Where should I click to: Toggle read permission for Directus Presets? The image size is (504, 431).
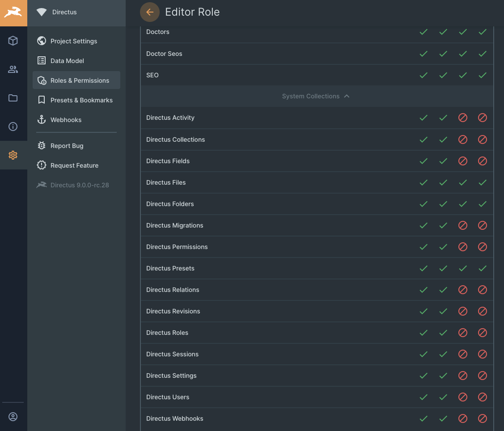coord(443,268)
